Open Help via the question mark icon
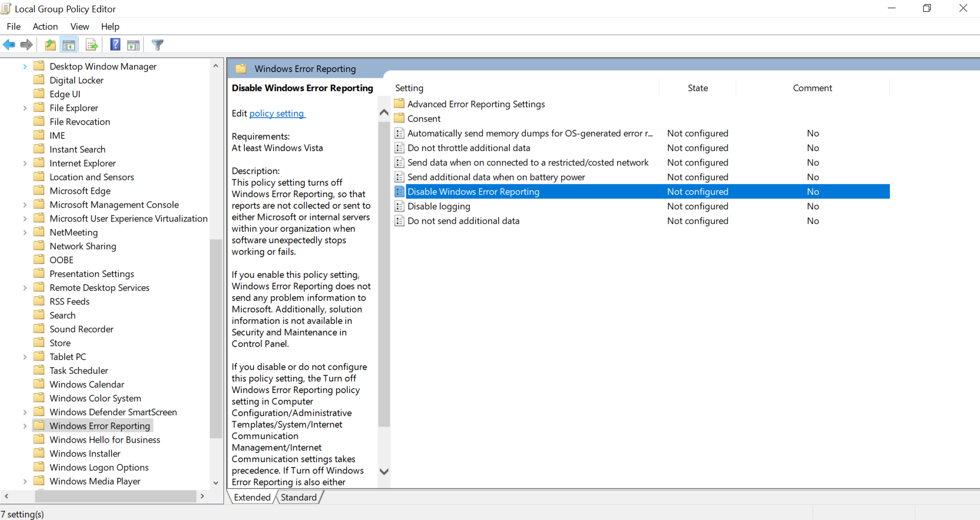The image size is (980, 520). (x=115, y=45)
